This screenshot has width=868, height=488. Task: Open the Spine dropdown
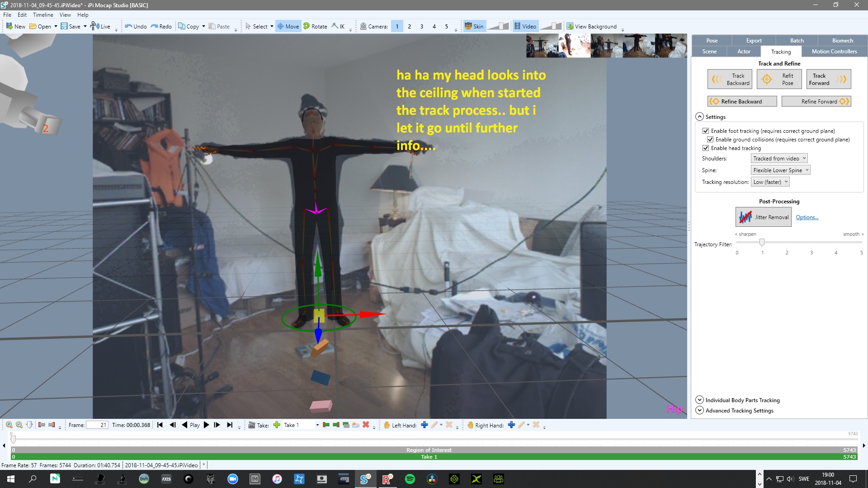(781, 170)
